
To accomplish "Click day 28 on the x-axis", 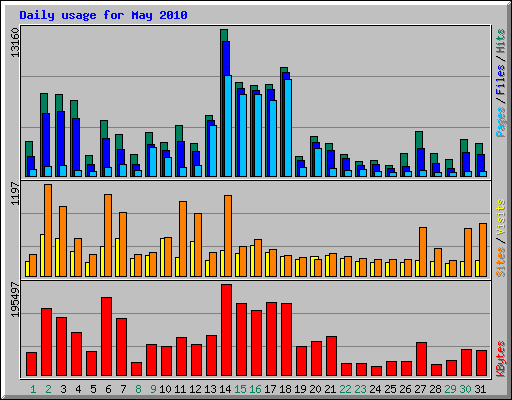I will coord(435,389).
